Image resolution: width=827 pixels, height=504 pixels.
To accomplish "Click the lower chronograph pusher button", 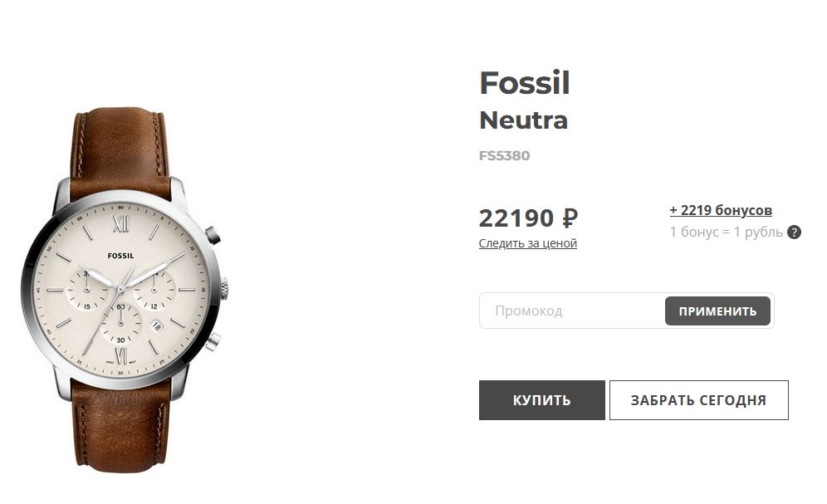I will coord(213,342).
